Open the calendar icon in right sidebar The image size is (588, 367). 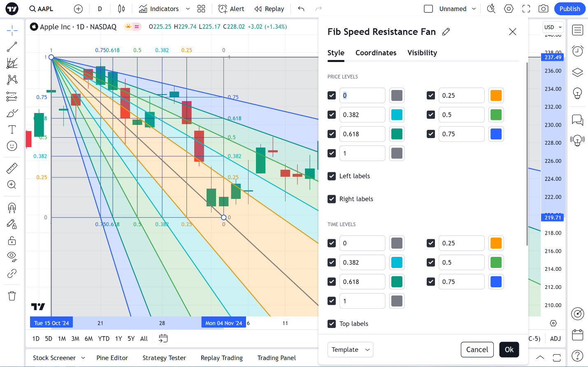click(x=578, y=335)
